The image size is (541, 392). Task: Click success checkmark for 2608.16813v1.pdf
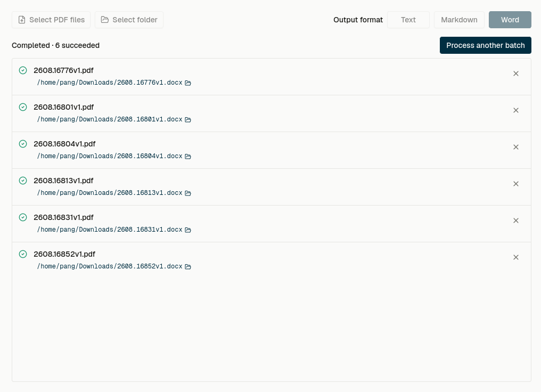[23, 181]
